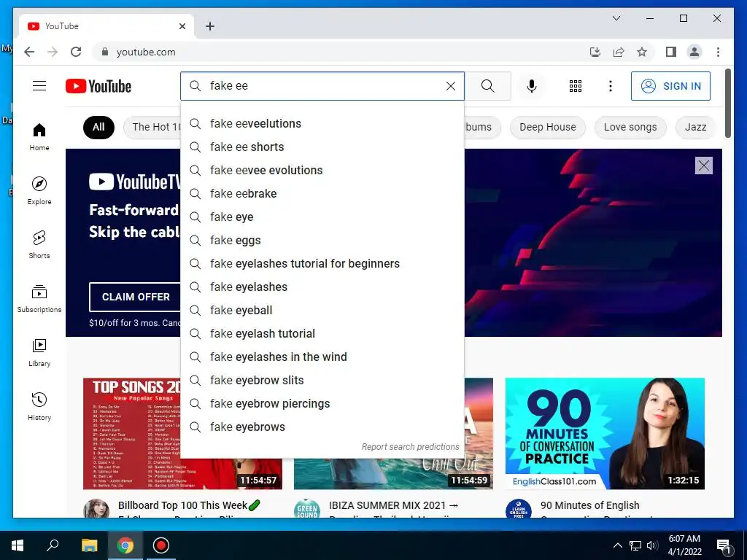Open the YouTube hamburger guide menu

[x=39, y=86]
